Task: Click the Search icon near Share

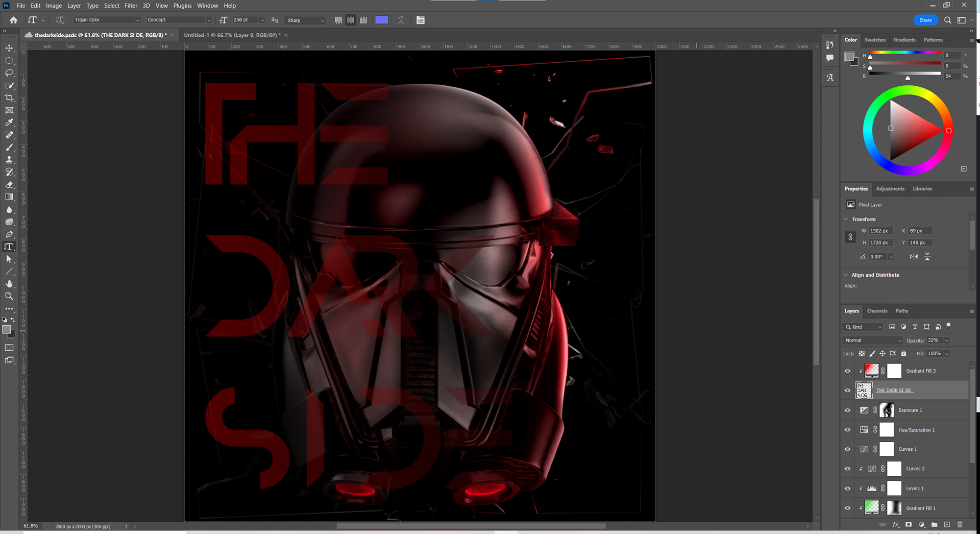Action: [x=948, y=20]
